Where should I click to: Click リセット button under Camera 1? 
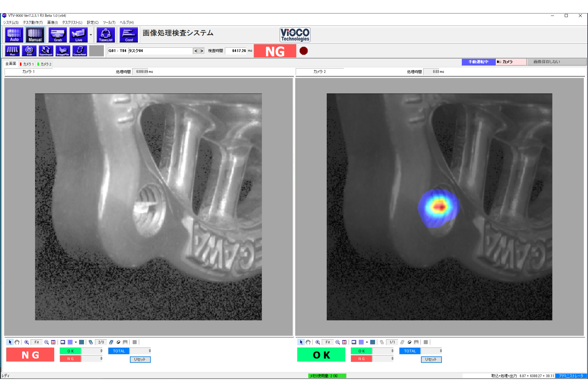coord(140,359)
